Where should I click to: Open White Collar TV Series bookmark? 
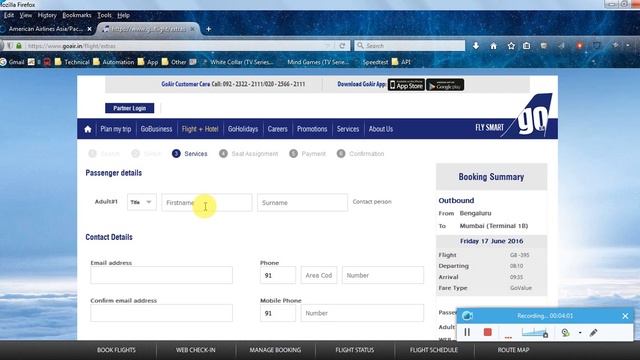click(238, 62)
